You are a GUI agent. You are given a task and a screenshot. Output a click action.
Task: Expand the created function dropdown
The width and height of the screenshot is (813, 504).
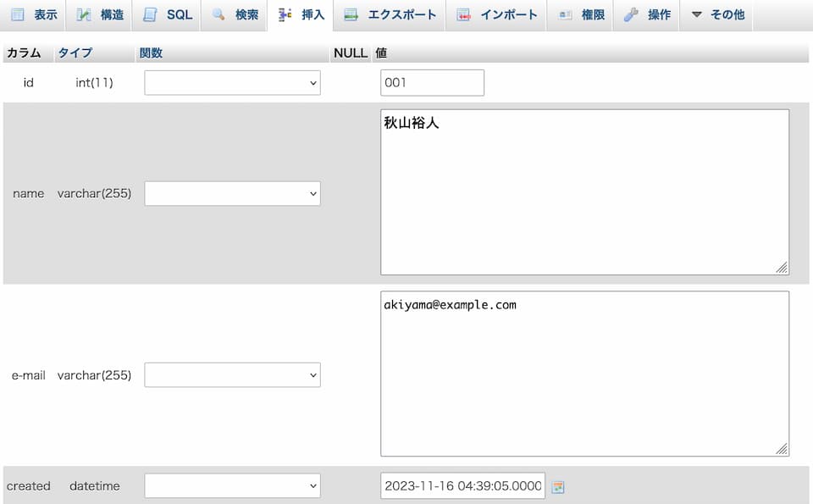pyautogui.click(x=232, y=486)
